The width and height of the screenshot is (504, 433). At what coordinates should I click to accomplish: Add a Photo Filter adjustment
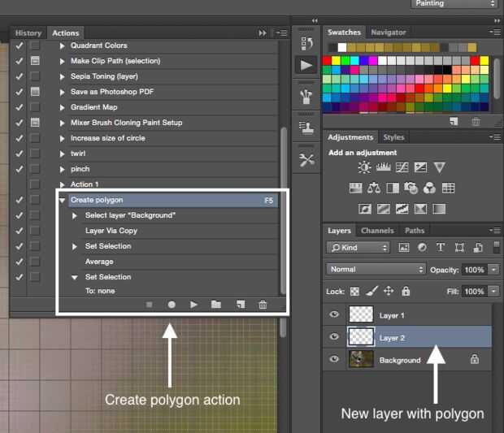[411, 188]
